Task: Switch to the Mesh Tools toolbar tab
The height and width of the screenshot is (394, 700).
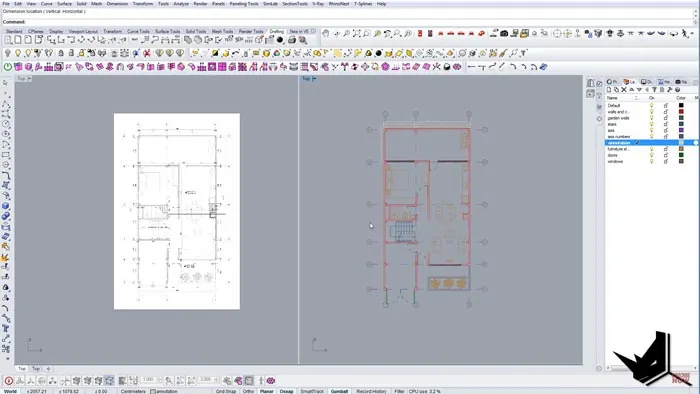Action: 222,31
